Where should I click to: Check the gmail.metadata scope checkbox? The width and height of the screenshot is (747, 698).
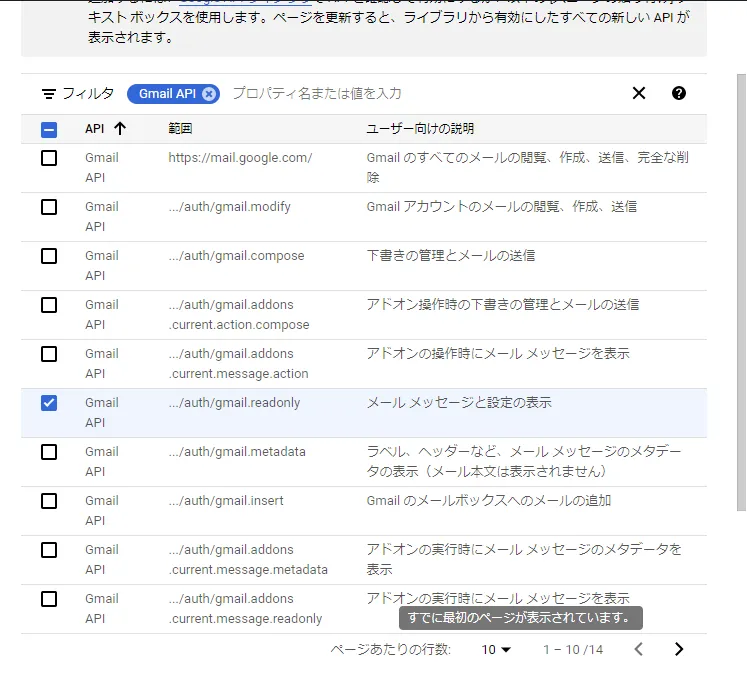49,452
